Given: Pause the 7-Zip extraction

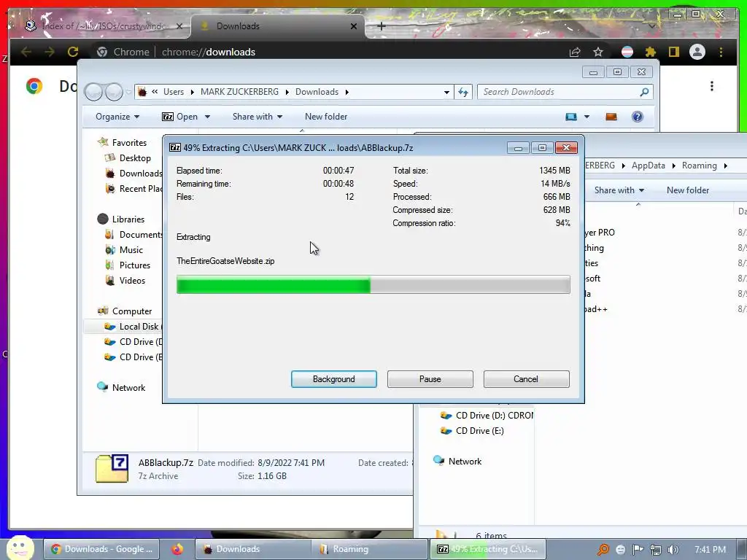Looking at the screenshot, I should click(x=430, y=379).
